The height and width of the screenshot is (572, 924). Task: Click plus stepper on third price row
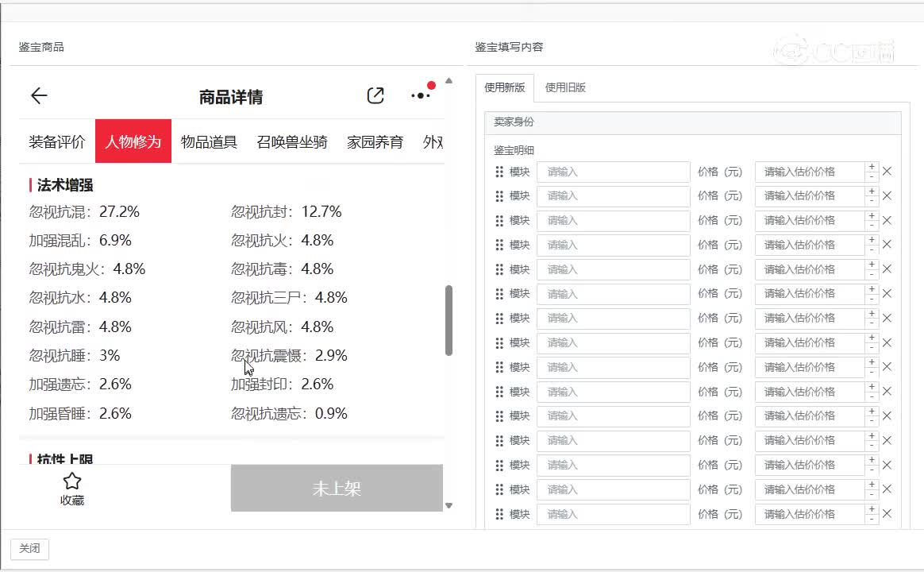(x=872, y=216)
